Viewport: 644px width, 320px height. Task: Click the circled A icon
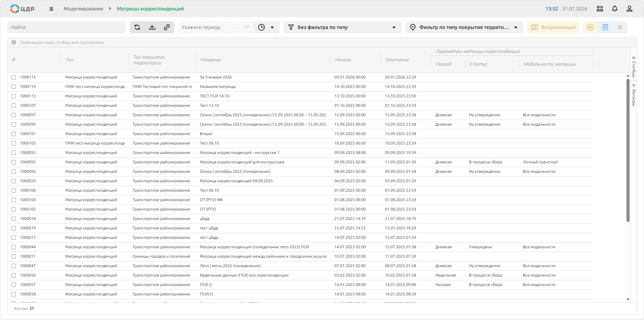coord(591,27)
